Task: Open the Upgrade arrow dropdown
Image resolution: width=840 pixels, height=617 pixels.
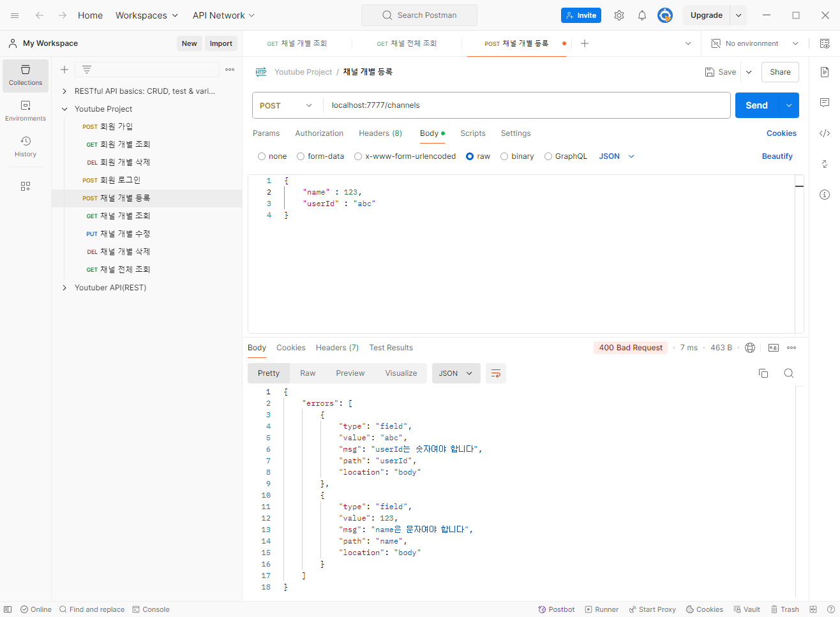Action: 739,15
